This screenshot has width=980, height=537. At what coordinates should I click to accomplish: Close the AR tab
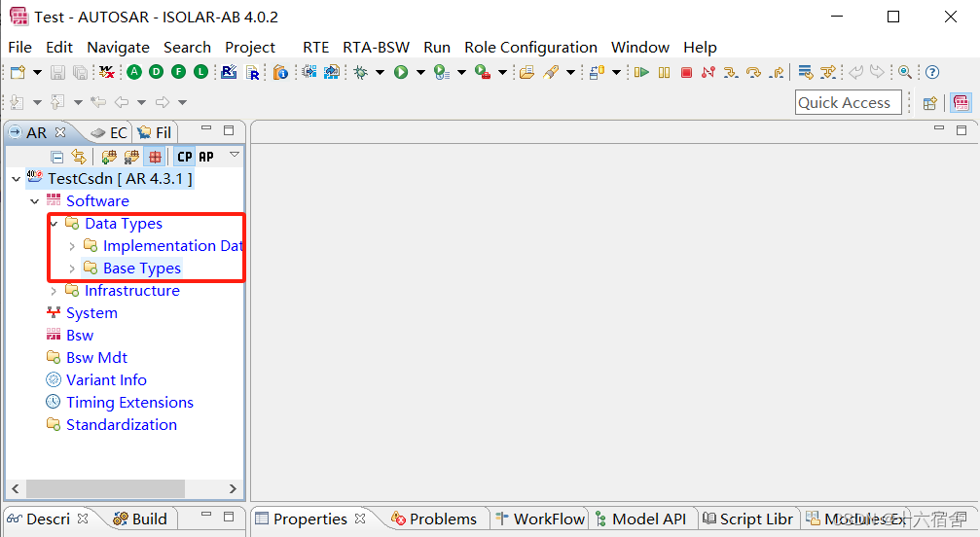tap(60, 132)
